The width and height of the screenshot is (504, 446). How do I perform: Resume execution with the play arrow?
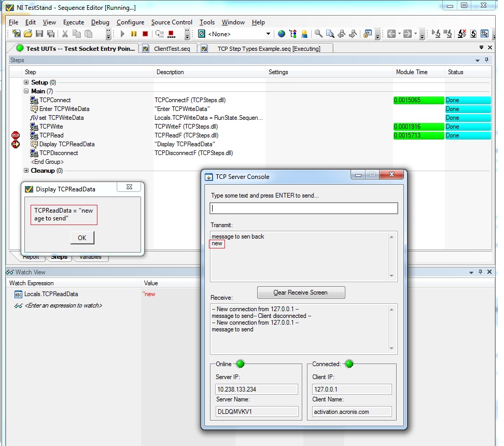pyautogui.click(x=122, y=33)
